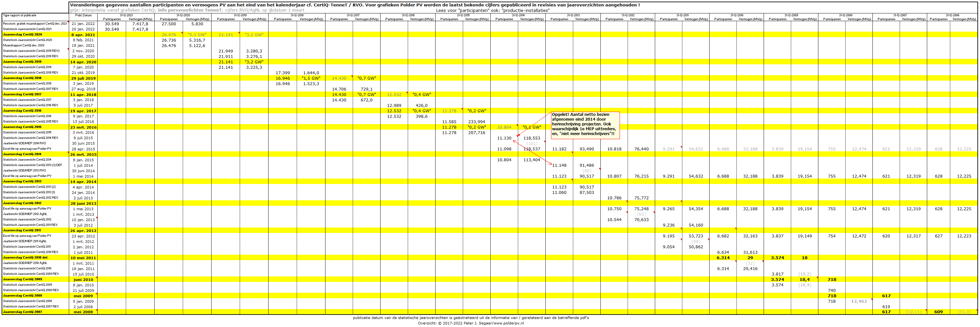The height and width of the screenshot is (327, 980).
Task: Click the participants value "740"
Action: 831,291
